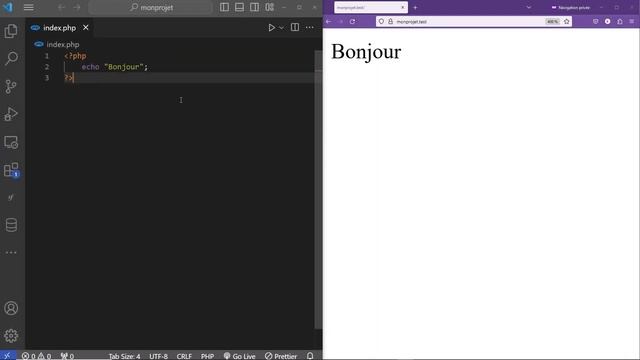The height and width of the screenshot is (360, 640).
Task: Open the browser hamburger application menu
Action: coord(631,21)
